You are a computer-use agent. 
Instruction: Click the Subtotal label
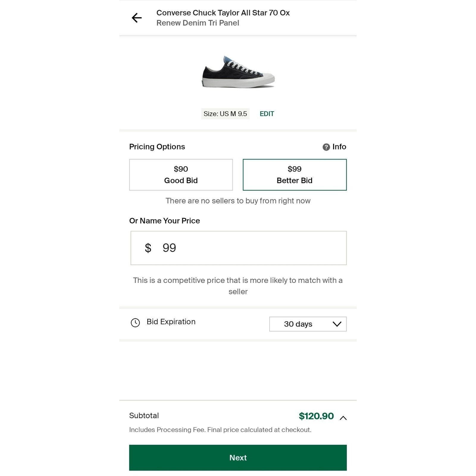144,416
